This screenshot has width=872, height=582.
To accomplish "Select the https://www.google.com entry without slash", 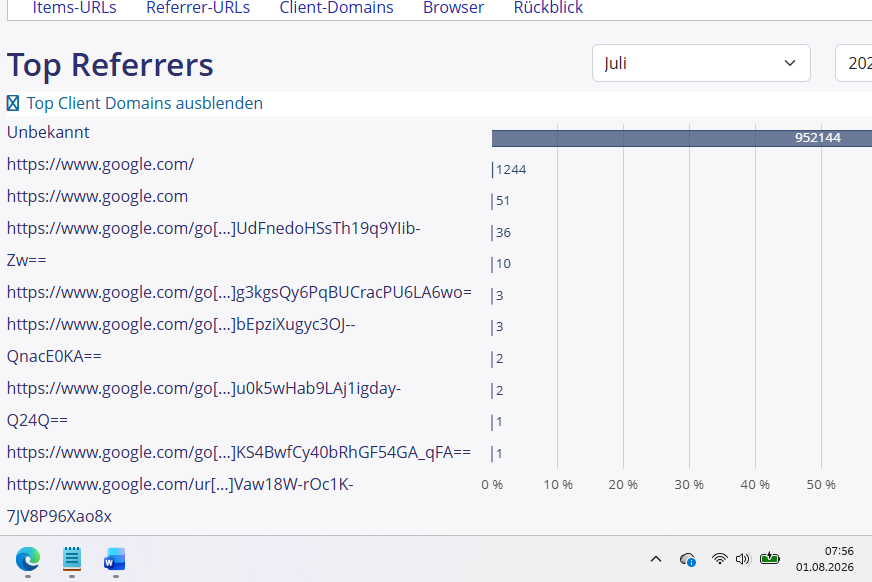I will [x=97, y=196].
